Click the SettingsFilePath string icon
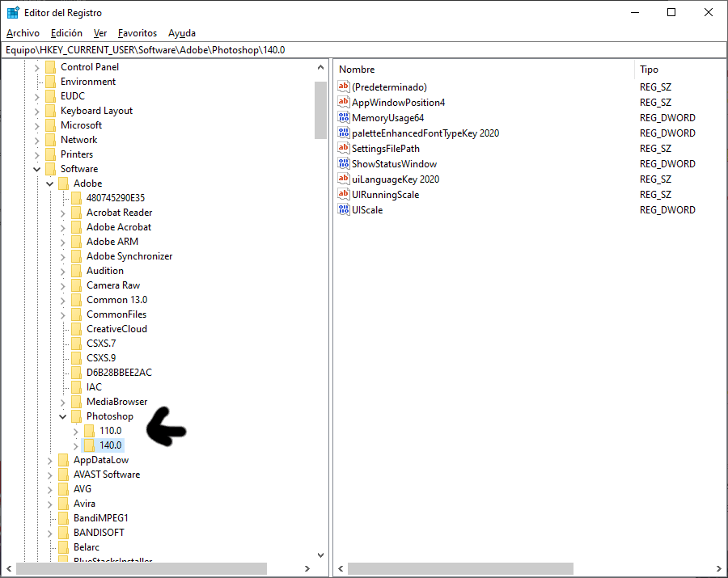728x578 pixels. 344,148
